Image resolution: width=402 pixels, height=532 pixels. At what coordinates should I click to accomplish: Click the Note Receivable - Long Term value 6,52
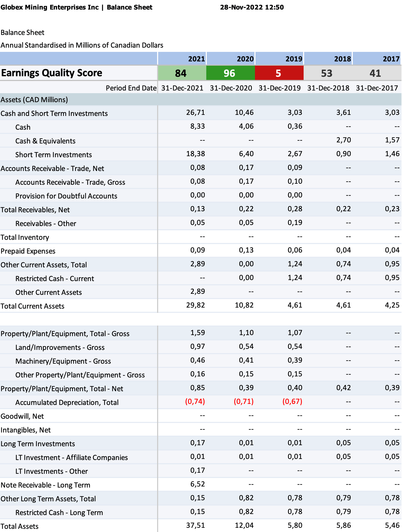[198, 484]
